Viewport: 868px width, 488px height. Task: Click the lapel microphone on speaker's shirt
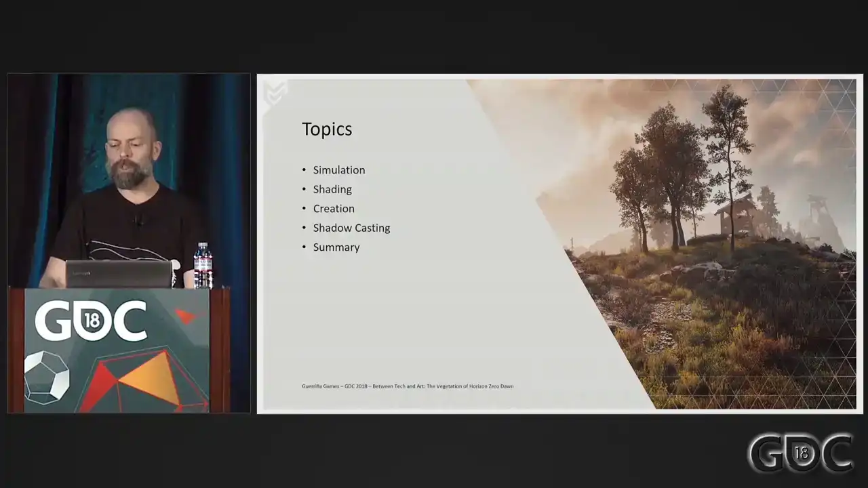(138, 220)
